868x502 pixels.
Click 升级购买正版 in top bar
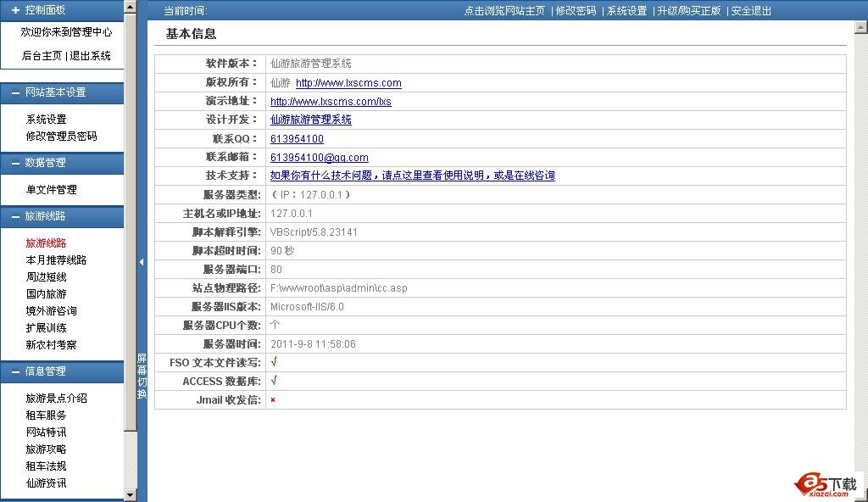688,11
